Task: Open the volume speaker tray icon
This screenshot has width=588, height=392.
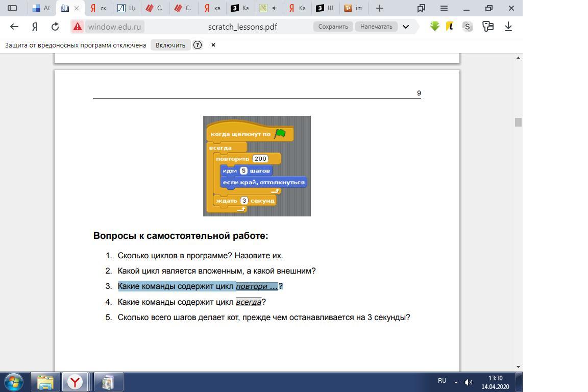Action: click(x=469, y=382)
